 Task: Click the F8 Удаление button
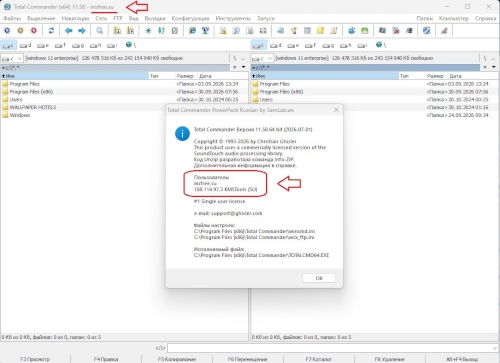[x=390, y=359]
